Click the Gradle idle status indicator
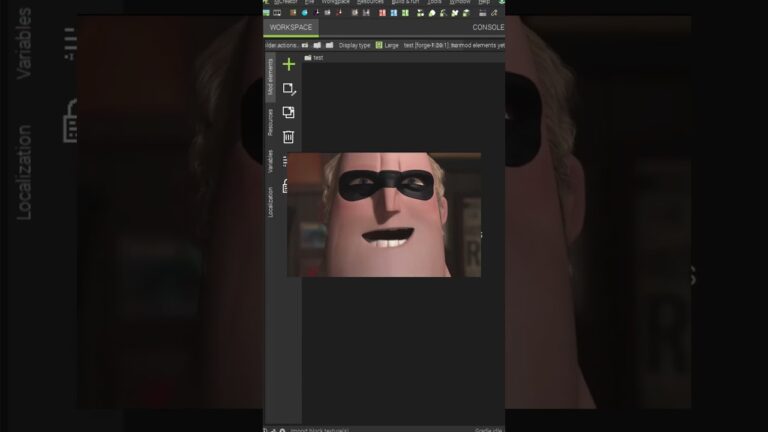 [x=488, y=429]
